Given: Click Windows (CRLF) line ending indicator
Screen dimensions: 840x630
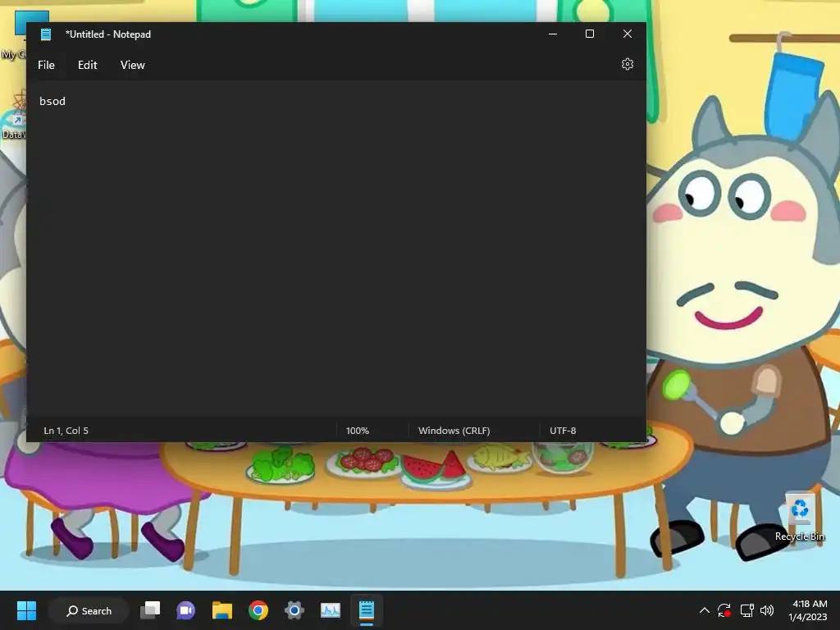Looking at the screenshot, I should [454, 431].
